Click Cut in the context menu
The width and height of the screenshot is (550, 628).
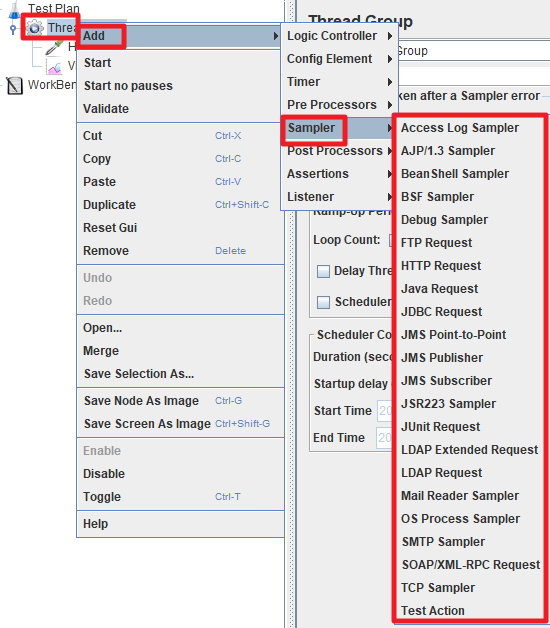click(180, 136)
